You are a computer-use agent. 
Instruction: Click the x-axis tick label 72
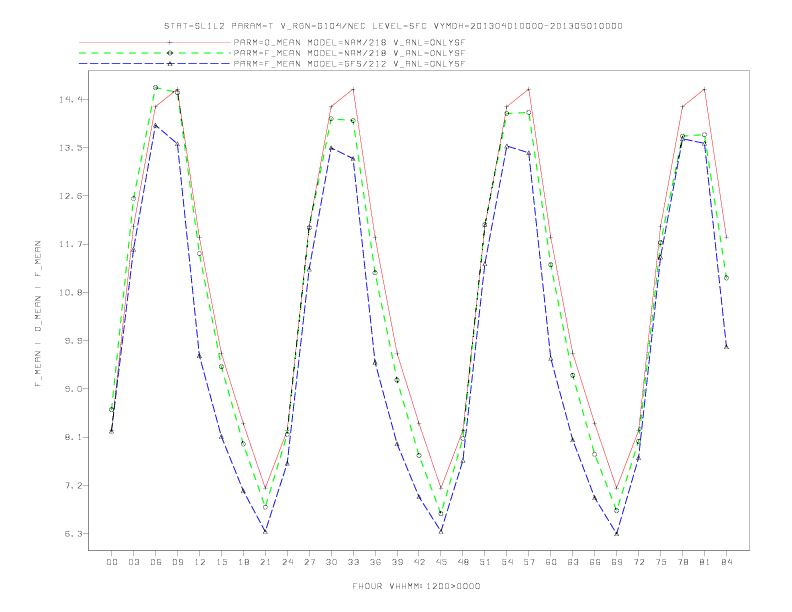click(x=638, y=562)
